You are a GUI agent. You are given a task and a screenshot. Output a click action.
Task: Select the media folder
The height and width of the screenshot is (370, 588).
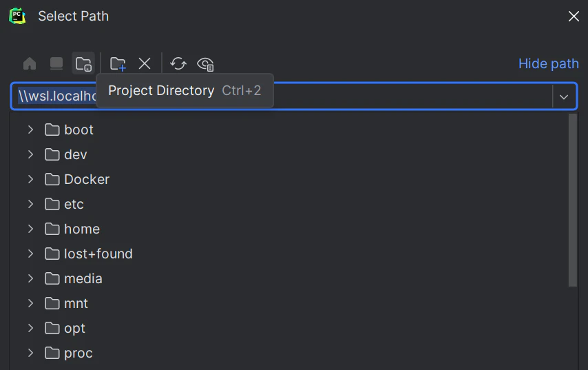point(83,278)
